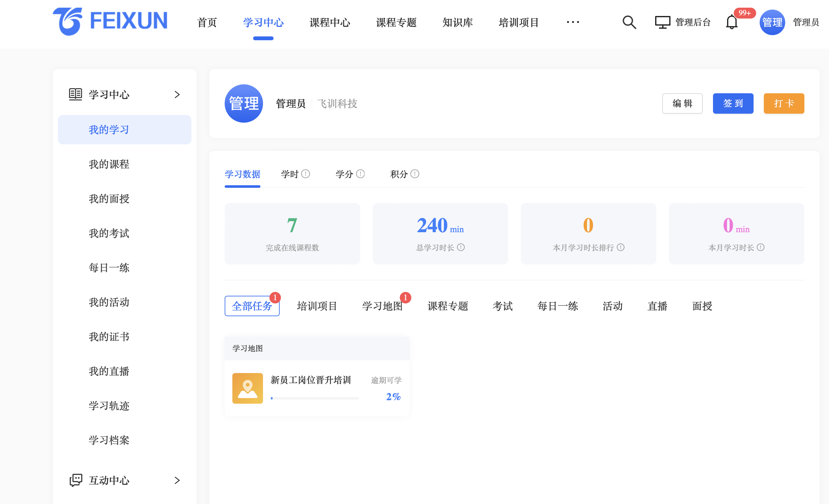Switch to 学时 tab
Image resolution: width=829 pixels, height=504 pixels.
coord(290,174)
